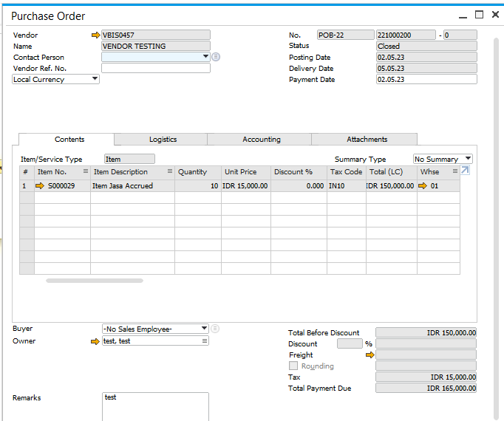Click the Status field showing Closed
The height and width of the screenshot is (421, 504).
coord(426,46)
